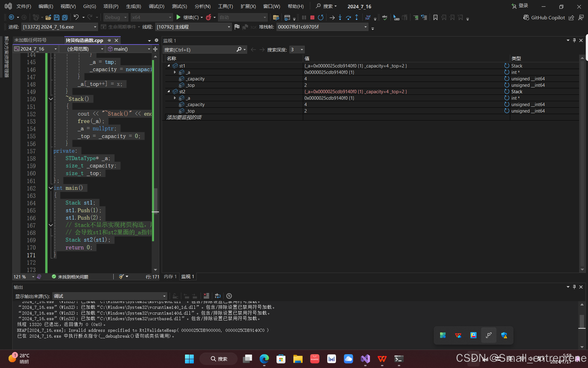Collapse the int main() code block

tap(51, 188)
